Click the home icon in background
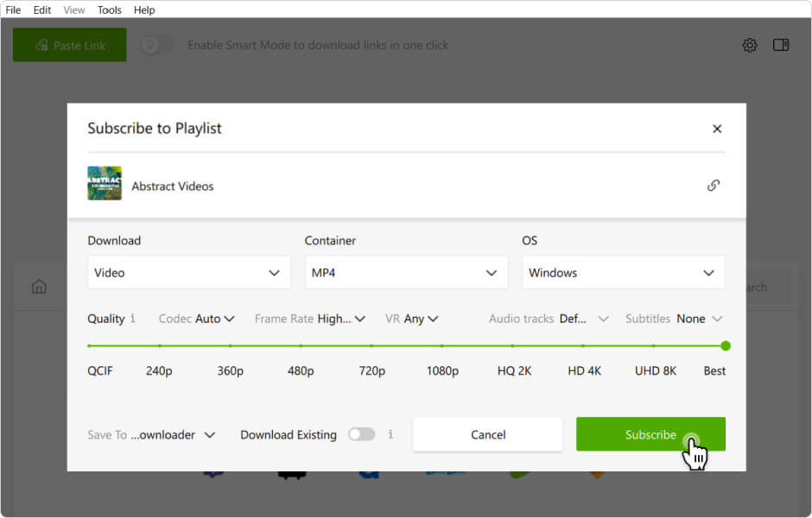 pyautogui.click(x=39, y=287)
